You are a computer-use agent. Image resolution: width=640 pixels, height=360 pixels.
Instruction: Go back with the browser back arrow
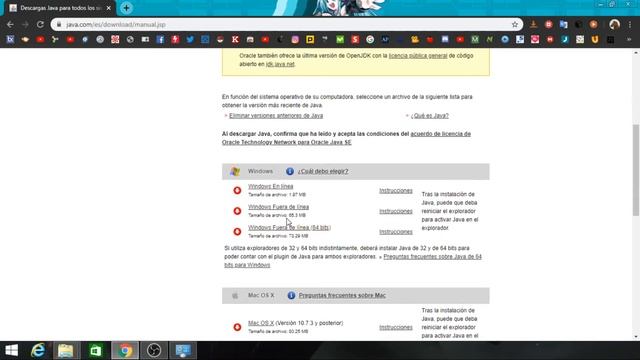pyautogui.click(x=10, y=24)
